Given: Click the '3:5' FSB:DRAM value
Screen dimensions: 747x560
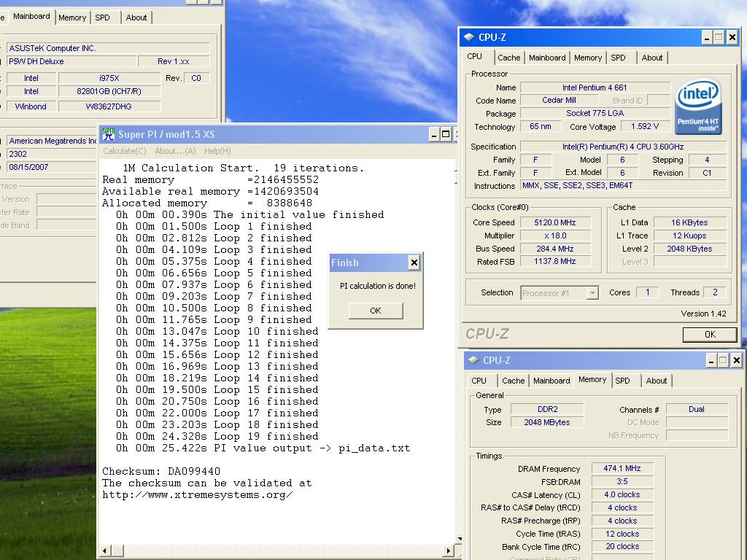Looking at the screenshot, I should click(x=622, y=481).
